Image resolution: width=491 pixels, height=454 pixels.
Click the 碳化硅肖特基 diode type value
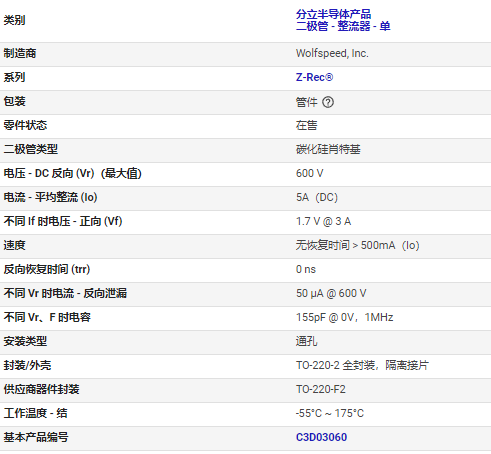point(328,149)
